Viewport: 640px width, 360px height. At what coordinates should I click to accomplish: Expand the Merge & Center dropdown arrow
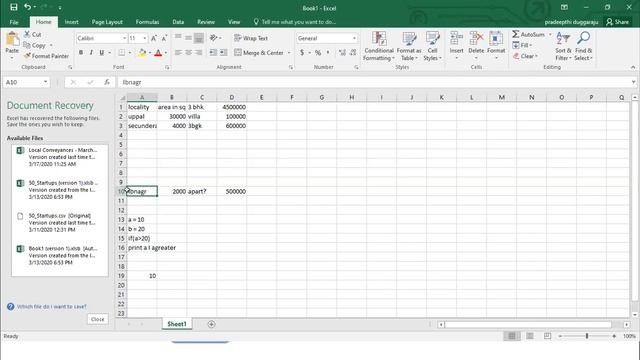coord(289,53)
